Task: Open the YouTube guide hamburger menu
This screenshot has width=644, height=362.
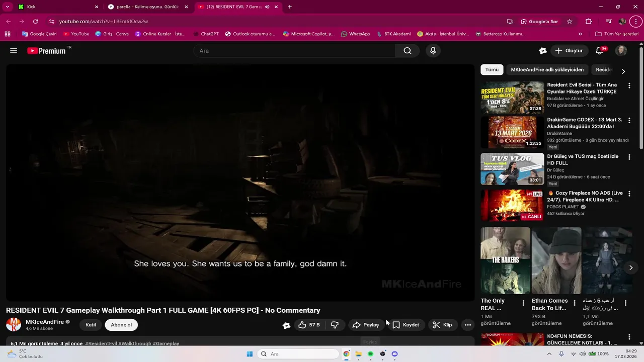Action: click(x=14, y=51)
